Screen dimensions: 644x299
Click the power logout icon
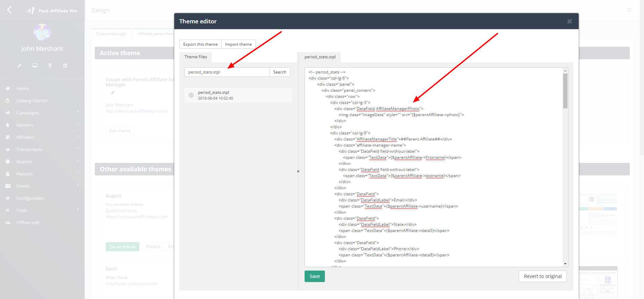tap(65, 65)
